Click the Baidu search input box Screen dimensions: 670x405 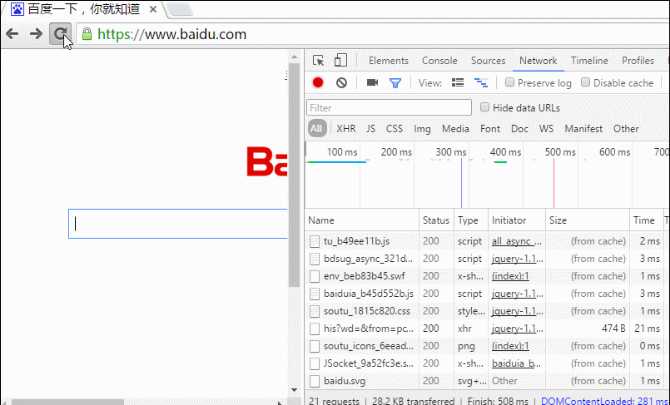(x=178, y=224)
